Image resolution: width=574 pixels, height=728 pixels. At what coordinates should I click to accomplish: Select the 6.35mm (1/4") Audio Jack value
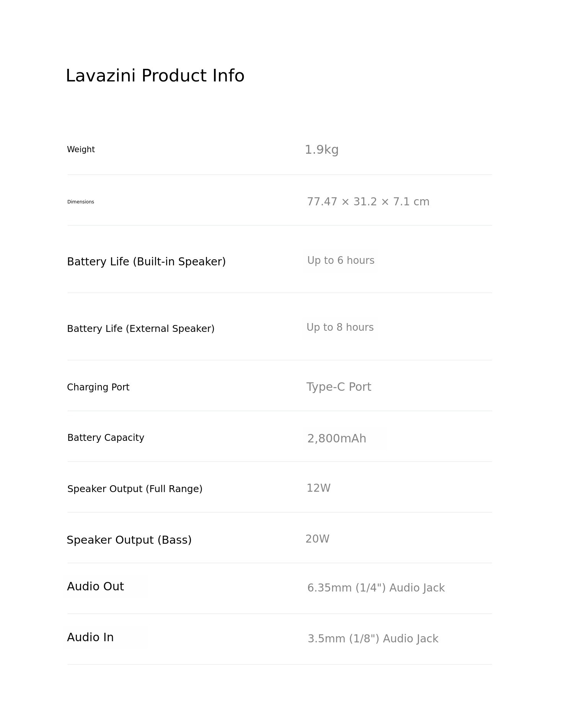click(376, 588)
